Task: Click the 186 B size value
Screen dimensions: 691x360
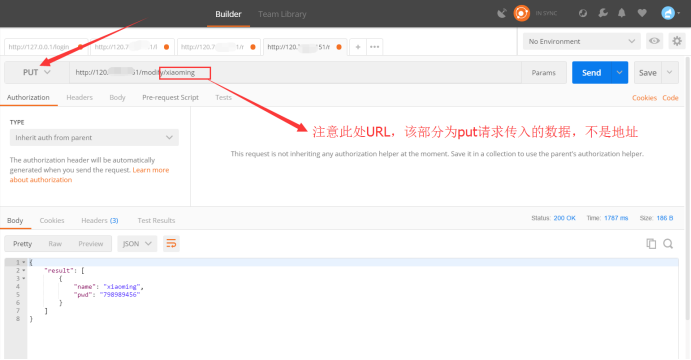Action: [x=665, y=218]
